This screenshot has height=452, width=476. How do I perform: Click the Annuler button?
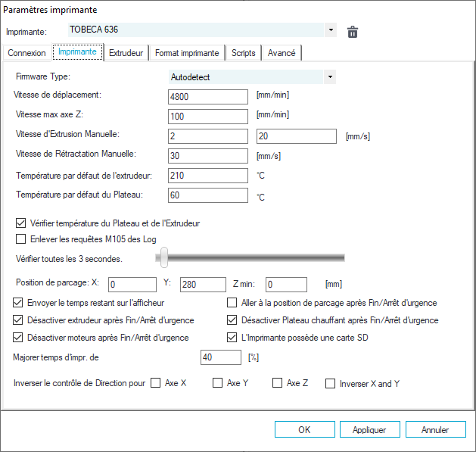(434, 429)
